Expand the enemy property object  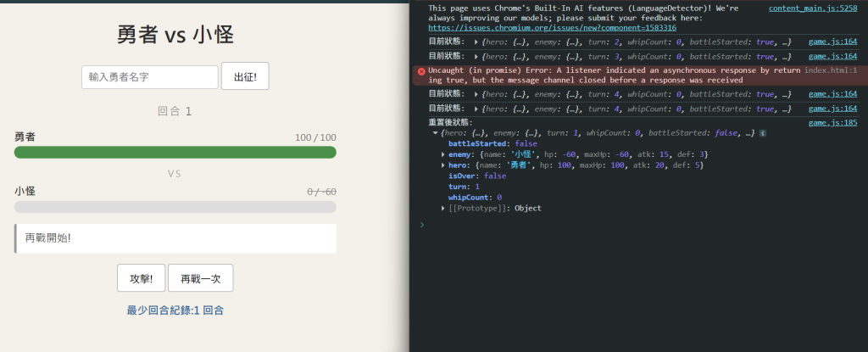coord(442,154)
